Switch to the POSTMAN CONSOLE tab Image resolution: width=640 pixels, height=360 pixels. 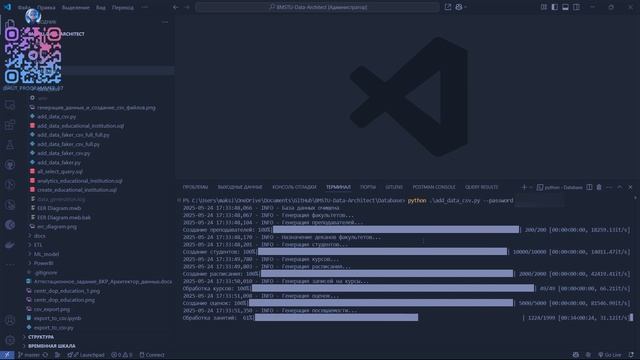pos(434,187)
